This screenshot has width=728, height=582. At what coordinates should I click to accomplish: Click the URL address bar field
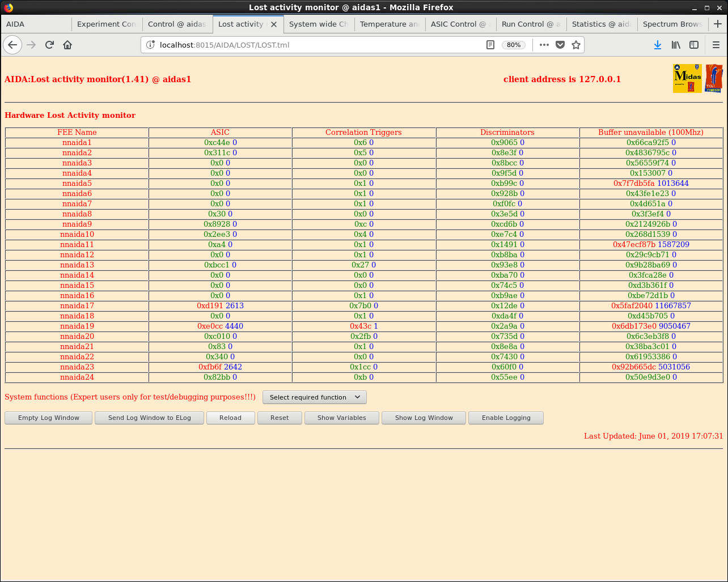point(318,45)
